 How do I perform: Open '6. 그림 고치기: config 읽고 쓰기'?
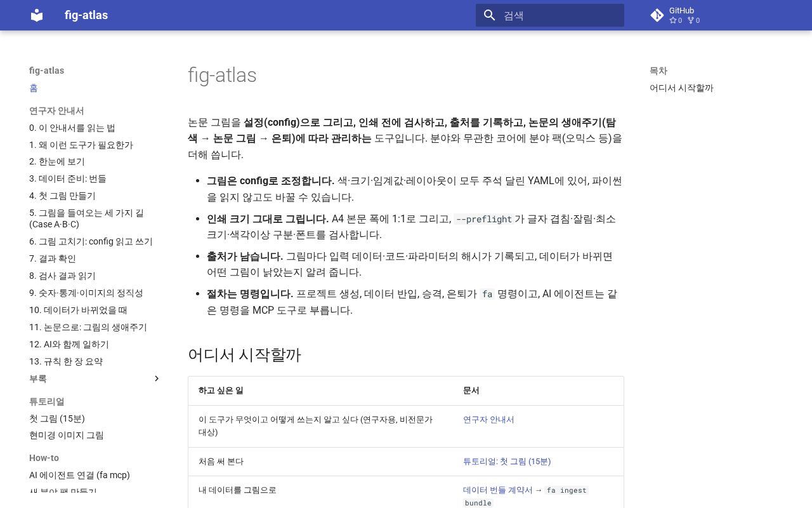[x=91, y=241]
